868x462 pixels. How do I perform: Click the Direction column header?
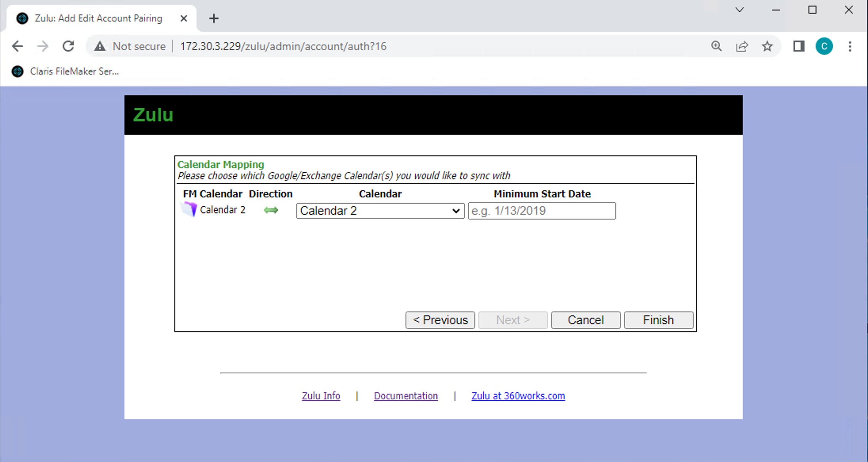(x=270, y=194)
